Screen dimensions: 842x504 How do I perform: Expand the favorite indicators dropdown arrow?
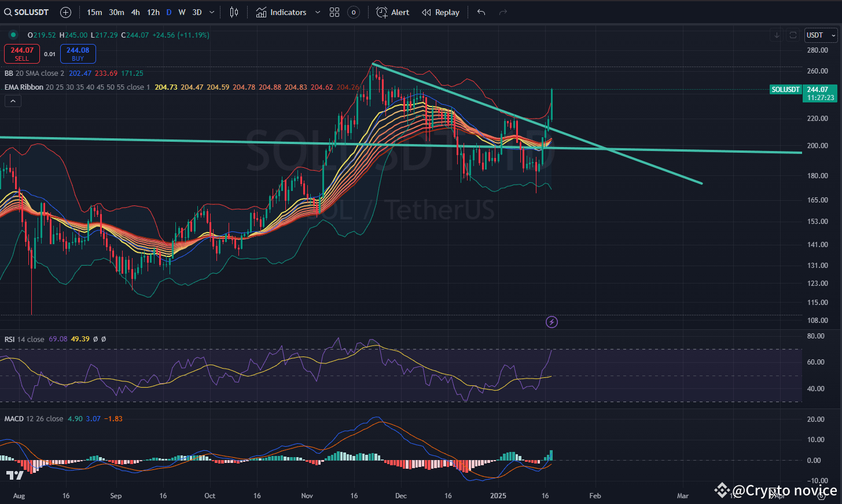pyautogui.click(x=317, y=12)
